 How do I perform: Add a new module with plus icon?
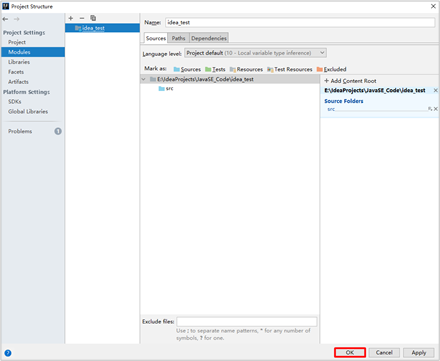(71, 18)
